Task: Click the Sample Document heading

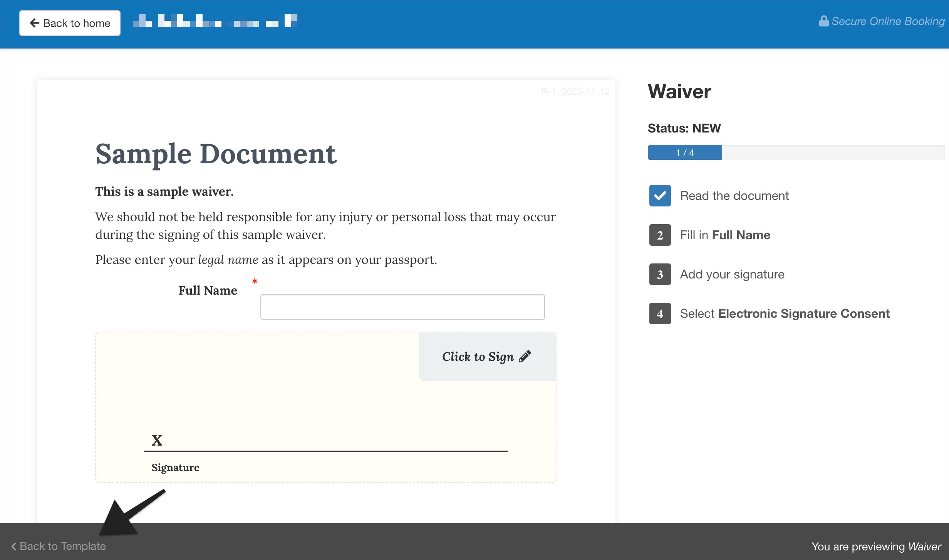Action: pos(216,154)
